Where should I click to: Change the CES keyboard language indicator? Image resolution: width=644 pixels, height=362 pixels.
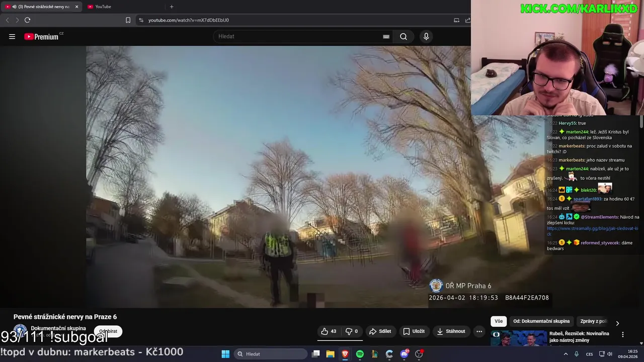[590, 354]
